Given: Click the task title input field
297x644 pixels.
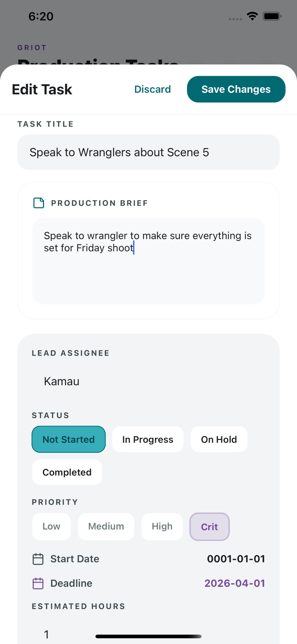Looking at the screenshot, I should click(x=148, y=152).
